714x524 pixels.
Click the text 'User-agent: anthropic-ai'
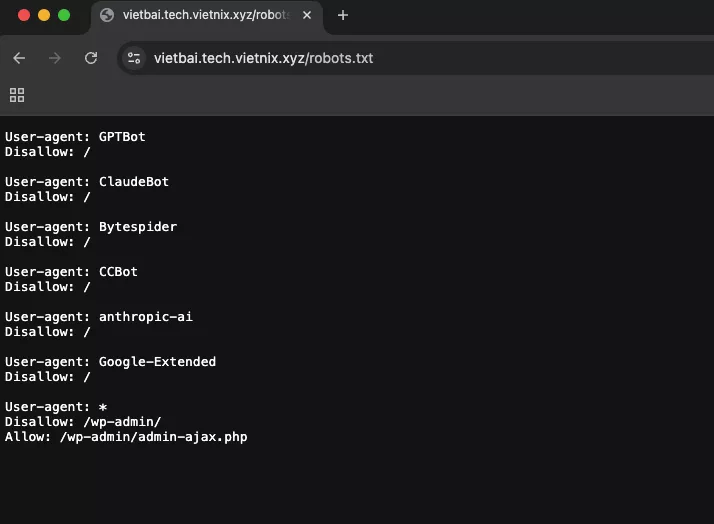point(99,317)
